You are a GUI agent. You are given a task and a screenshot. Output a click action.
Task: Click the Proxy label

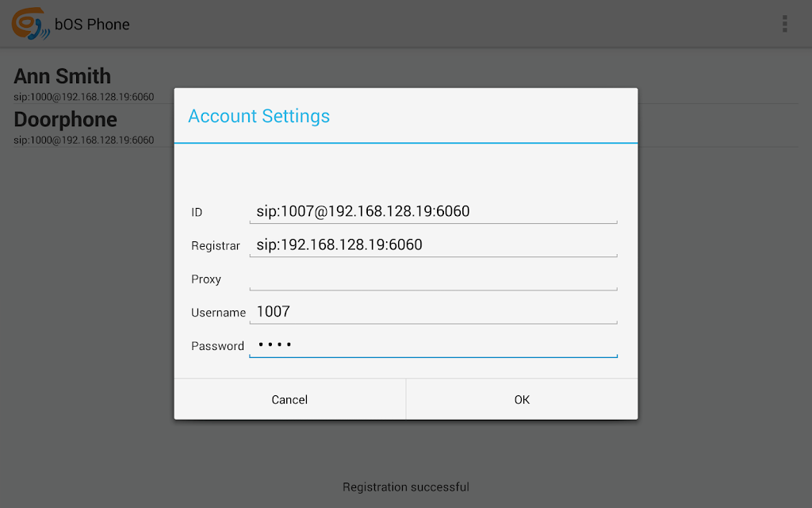(x=206, y=279)
